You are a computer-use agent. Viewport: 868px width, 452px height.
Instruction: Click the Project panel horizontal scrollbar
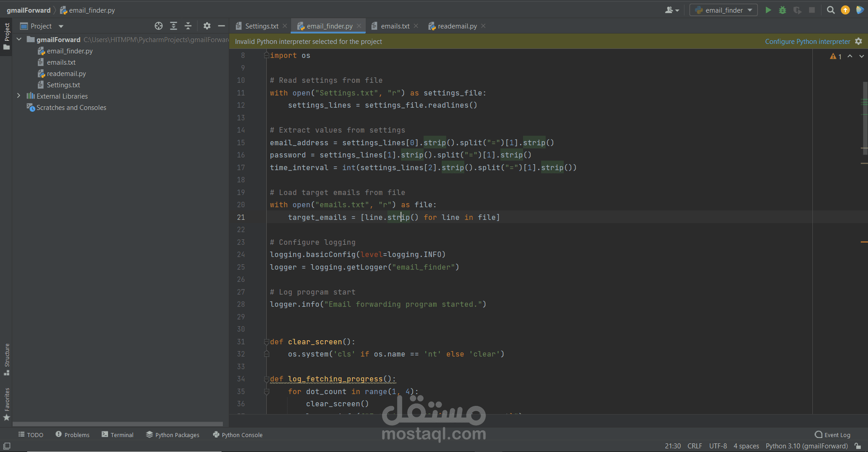pyautogui.click(x=118, y=424)
